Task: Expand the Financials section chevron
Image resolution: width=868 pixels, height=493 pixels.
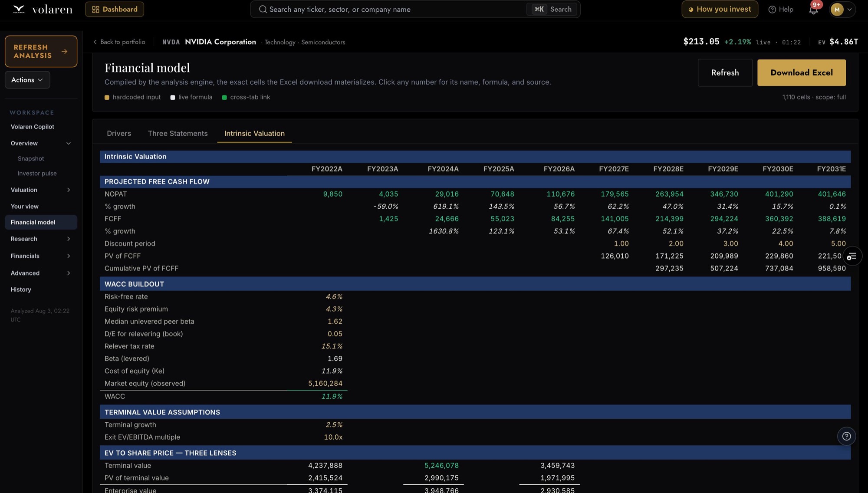Action: [68, 256]
